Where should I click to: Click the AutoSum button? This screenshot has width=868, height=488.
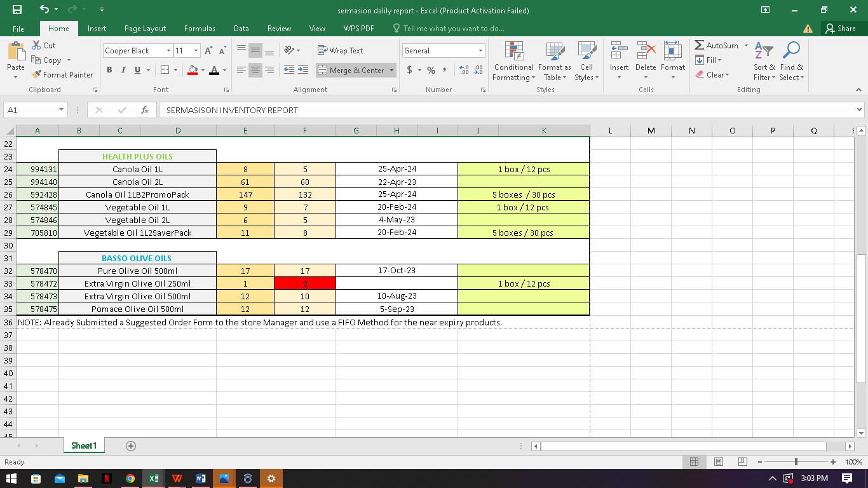716,46
